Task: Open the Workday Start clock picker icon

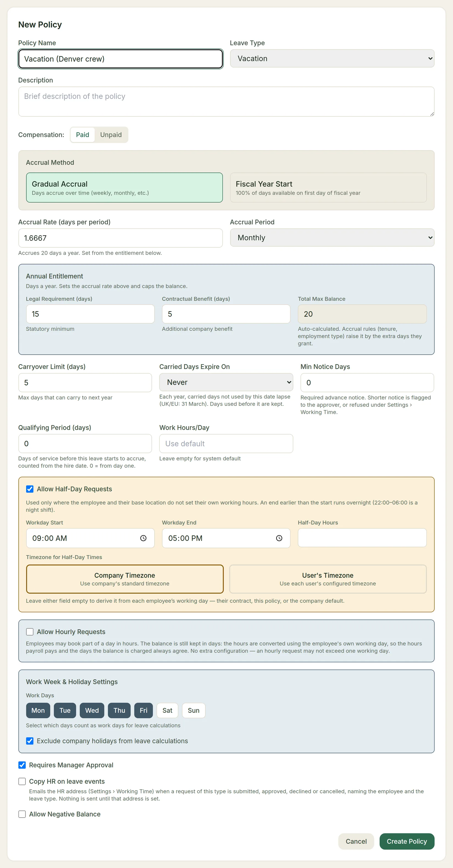Action: (143, 538)
